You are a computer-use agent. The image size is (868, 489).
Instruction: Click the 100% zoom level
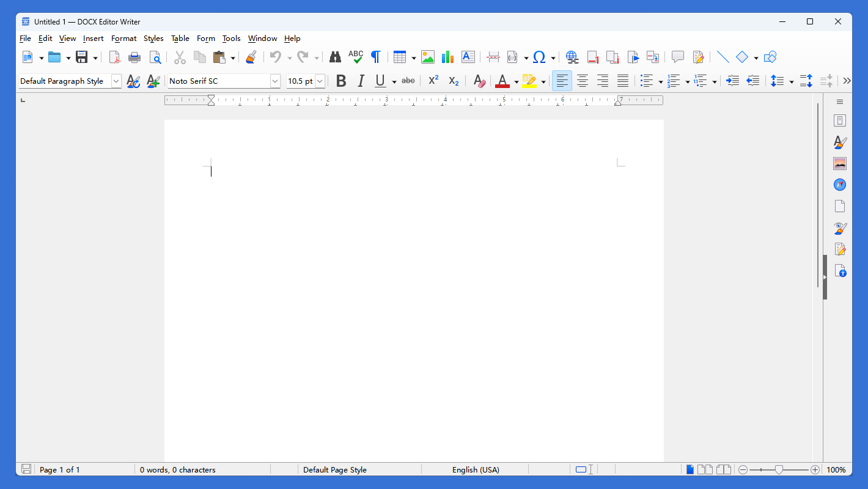[836, 469]
